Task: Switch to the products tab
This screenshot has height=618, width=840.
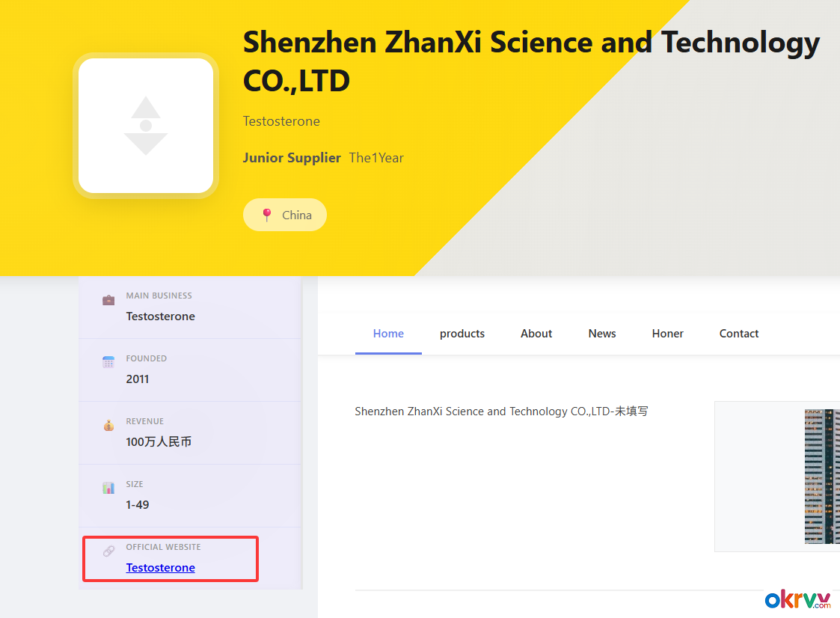Action: pyautogui.click(x=462, y=334)
